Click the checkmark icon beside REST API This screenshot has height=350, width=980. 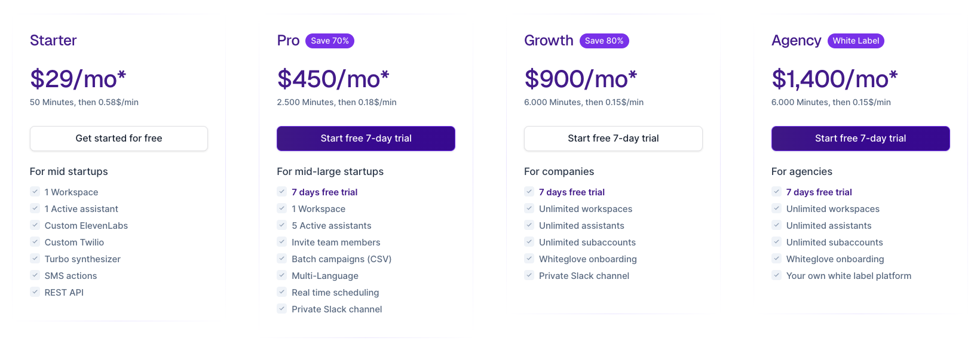pyautogui.click(x=35, y=292)
